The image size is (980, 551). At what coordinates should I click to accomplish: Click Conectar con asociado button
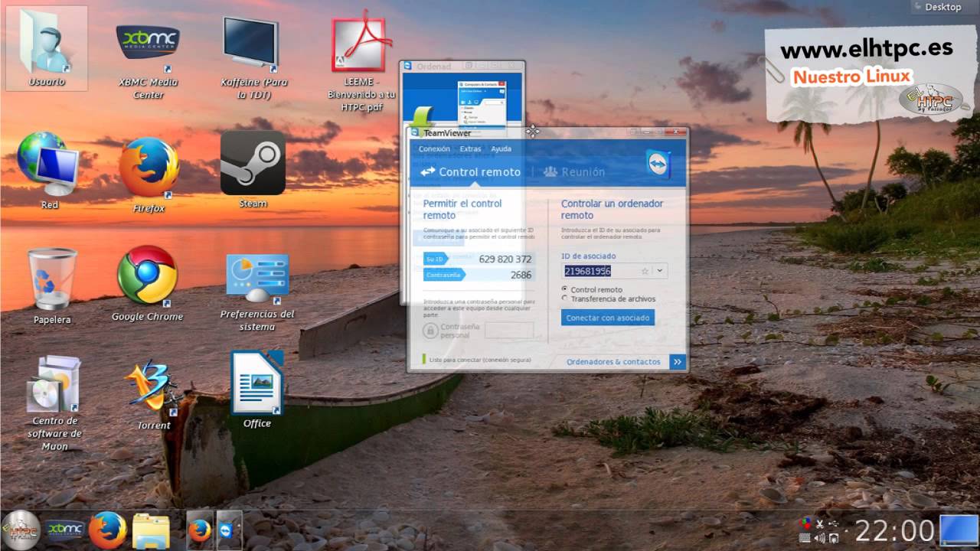click(x=608, y=318)
